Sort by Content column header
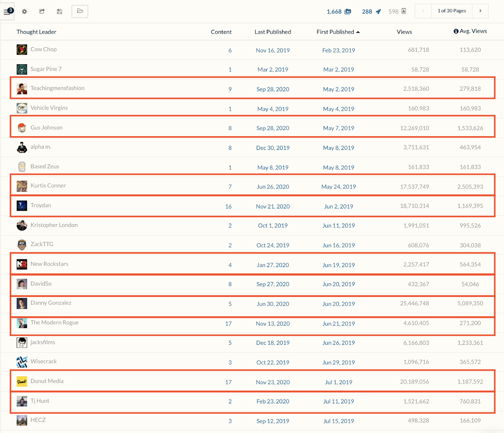Viewport: 504px width, 433px height. (x=221, y=32)
